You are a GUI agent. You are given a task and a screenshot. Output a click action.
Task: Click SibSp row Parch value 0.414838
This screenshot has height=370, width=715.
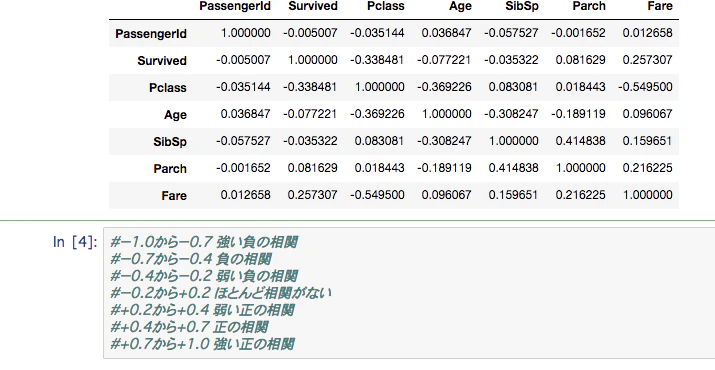[580, 141]
